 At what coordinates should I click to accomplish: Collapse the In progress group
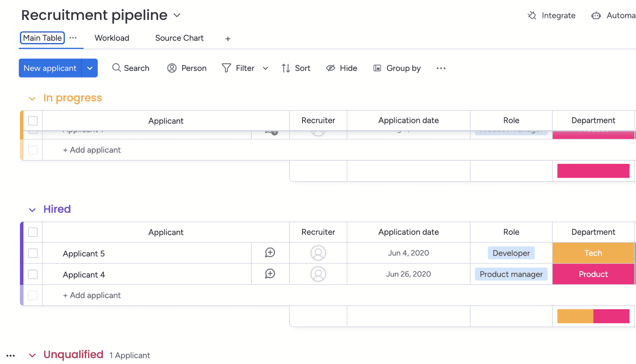tap(32, 98)
